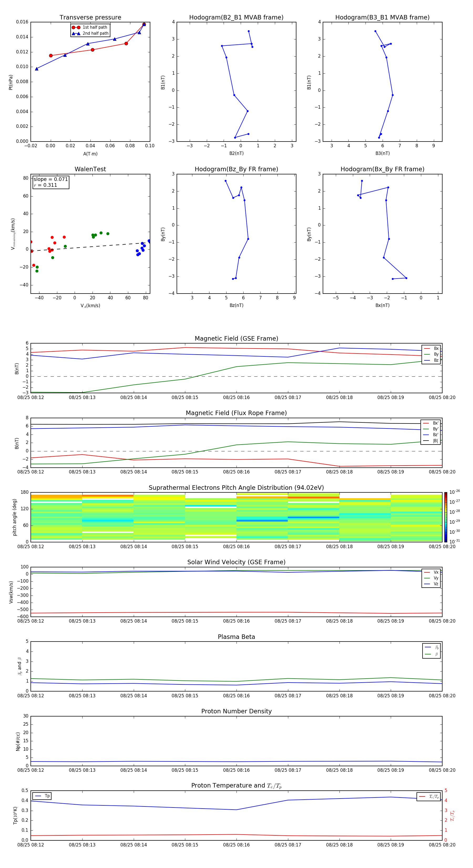This screenshot has height=868, width=473.
Task: Click the red 'Te/Tp' right axis label
Action: pyautogui.click(x=453, y=815)
